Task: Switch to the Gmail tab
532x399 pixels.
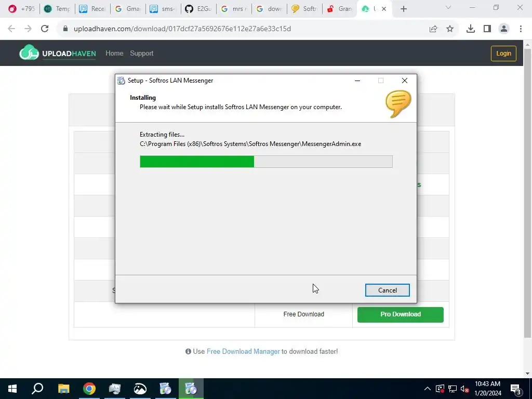Action: point(128,9)
